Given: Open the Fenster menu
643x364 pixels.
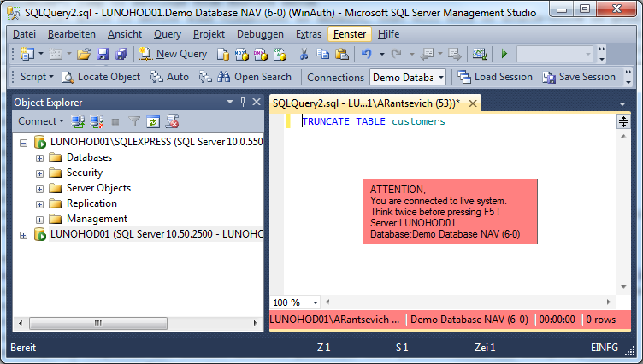Looking at the screenshot, I should [x=350, y=34].
